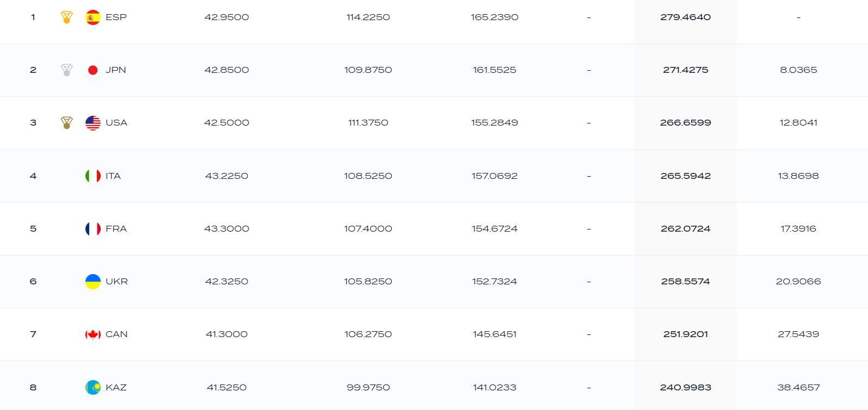Click the USA flag icon
The image size is (868, 410).
tap(93, 123)
